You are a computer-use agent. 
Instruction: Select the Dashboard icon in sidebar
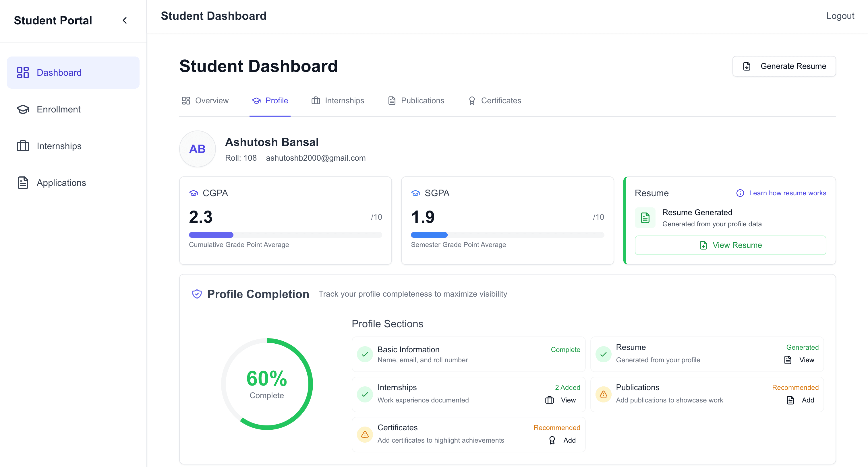pyautogui.click(x=23, y=72)
